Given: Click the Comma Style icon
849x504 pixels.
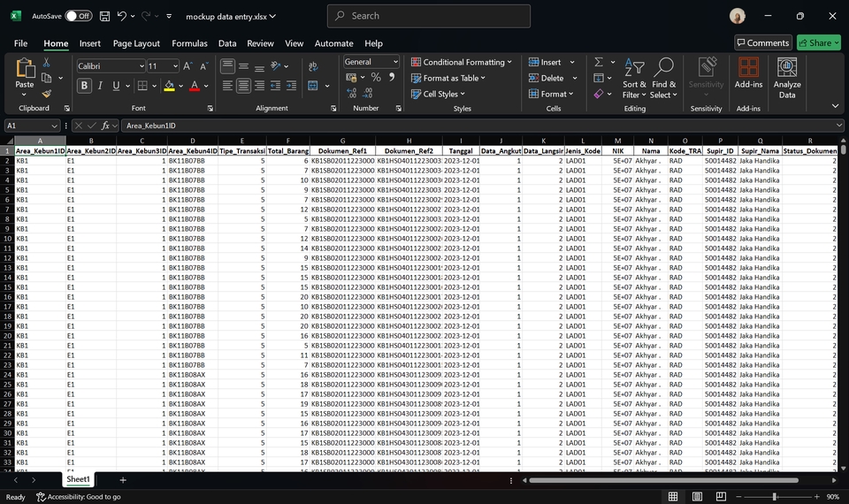Looking at the screenshot, I should (392, 78).
